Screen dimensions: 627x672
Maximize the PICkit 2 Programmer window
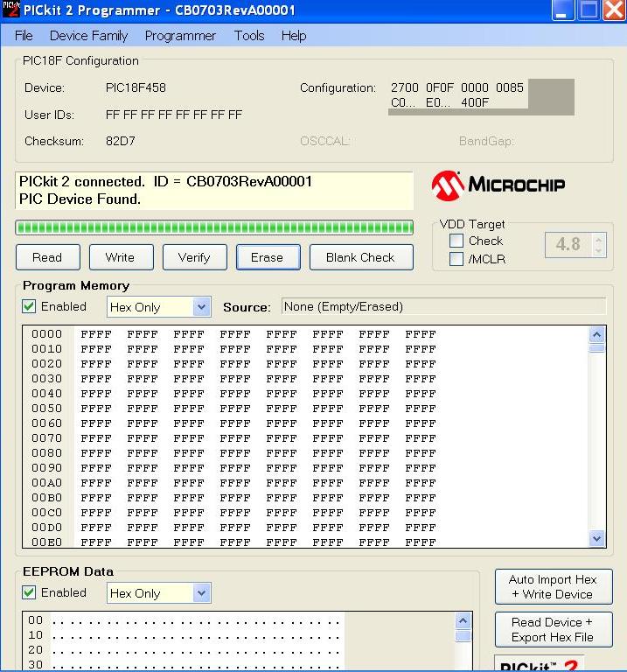[589, 10]
